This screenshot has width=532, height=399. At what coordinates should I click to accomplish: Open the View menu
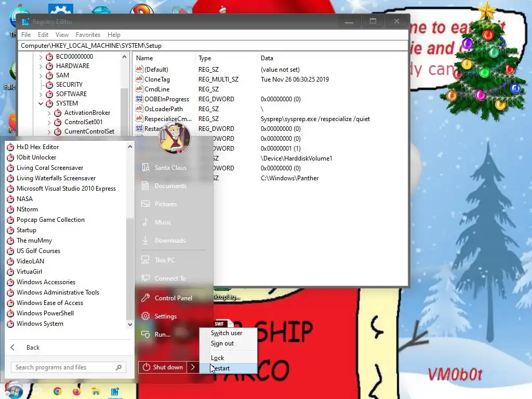point(62,35)
